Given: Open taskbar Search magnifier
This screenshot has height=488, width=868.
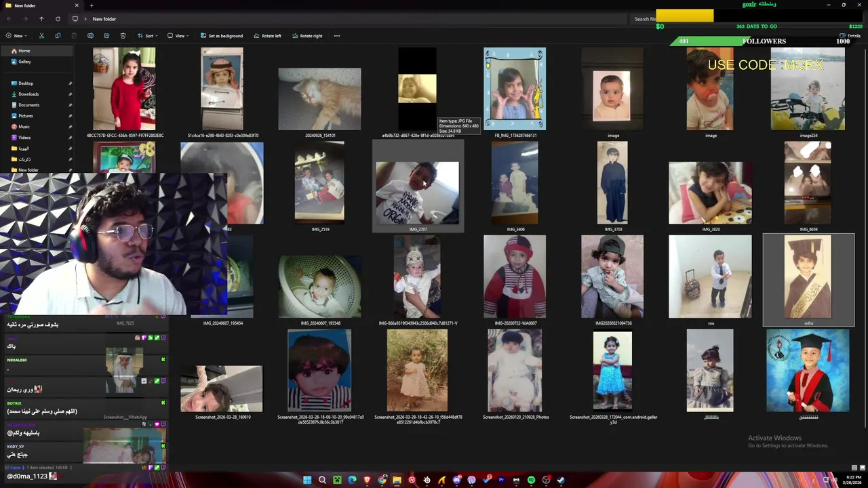Looking at the screenshot, I should coord(322,480).
